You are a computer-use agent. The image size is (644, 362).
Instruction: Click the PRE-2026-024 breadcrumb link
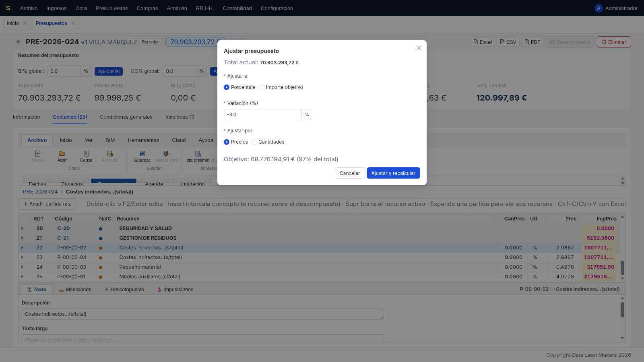pos(40,192)
